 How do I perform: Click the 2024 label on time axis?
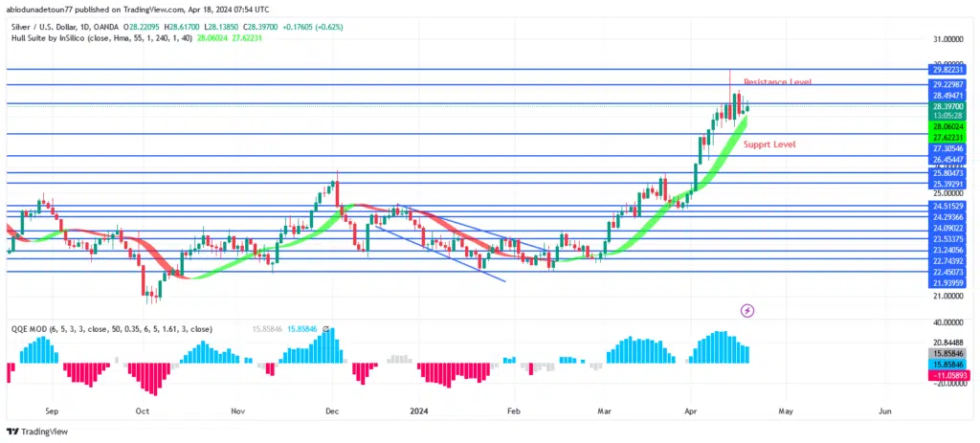[419, 411]
